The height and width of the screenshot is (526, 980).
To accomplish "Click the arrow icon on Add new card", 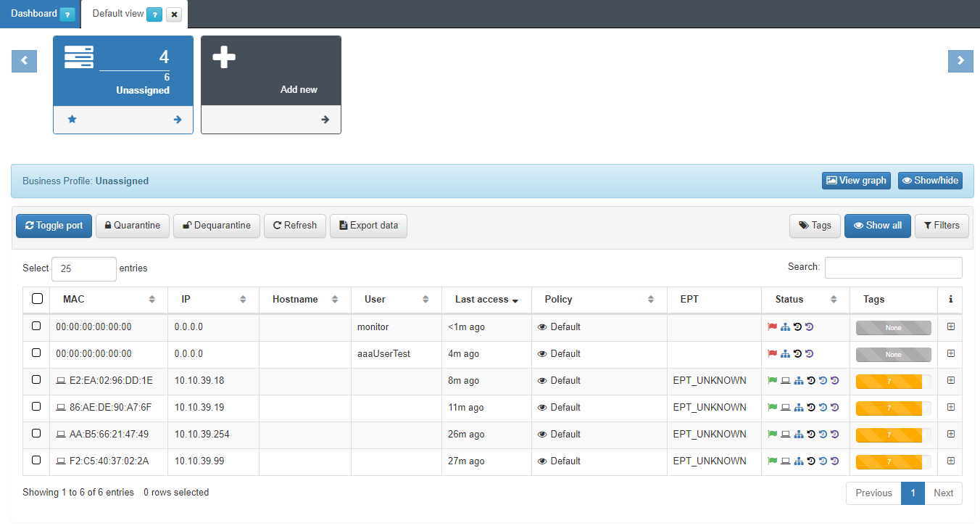I will pos(325,120).
